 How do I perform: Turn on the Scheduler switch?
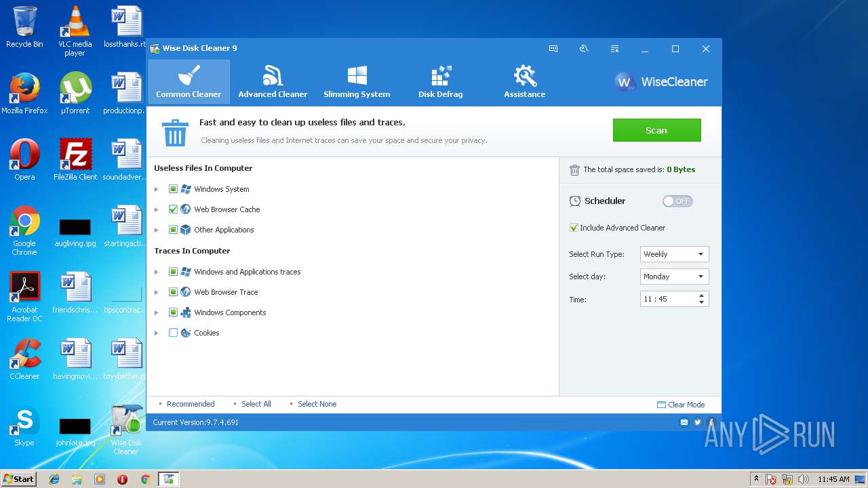pyautogui.click(x=677, y=201)
